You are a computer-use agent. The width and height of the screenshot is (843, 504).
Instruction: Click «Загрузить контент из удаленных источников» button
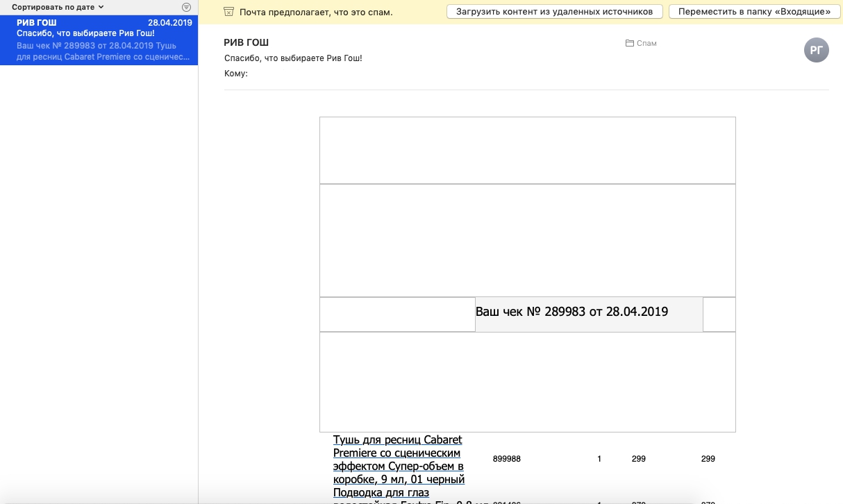(555, 12)
